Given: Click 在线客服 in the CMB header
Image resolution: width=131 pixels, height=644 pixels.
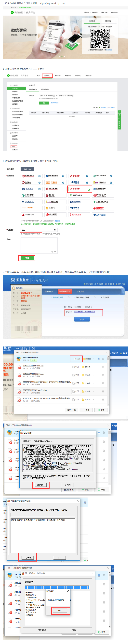Looking at the screenshot, I should (88, 284).
